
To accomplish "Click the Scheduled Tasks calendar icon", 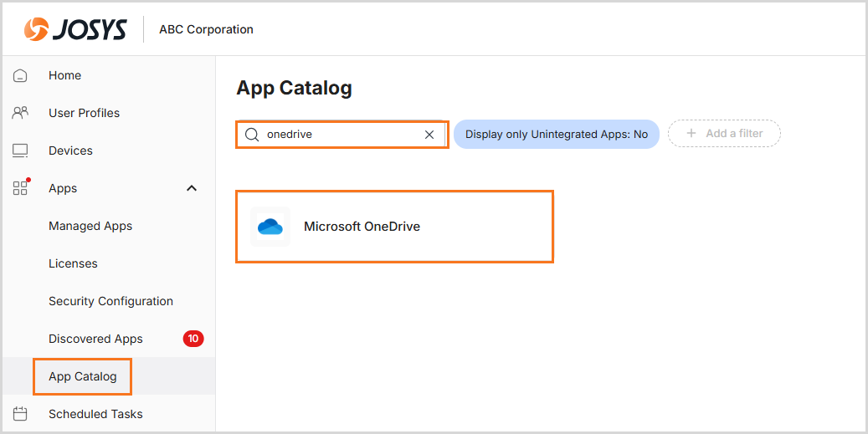I will (20, 414).
